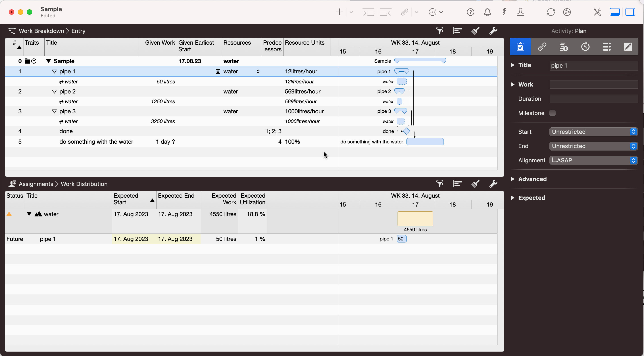Click the sync refresh icon

(x=550, y=12)
